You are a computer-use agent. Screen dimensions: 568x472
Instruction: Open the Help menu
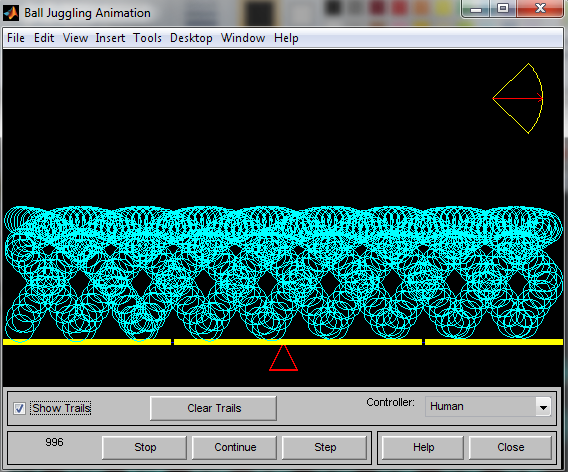click(x=286, y=38)
